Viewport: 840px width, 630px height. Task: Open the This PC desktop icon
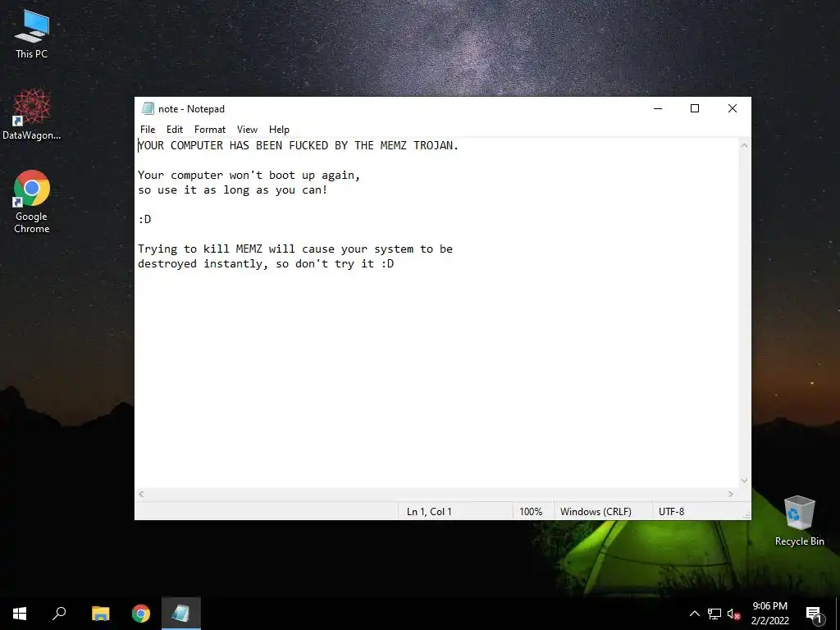32,34
